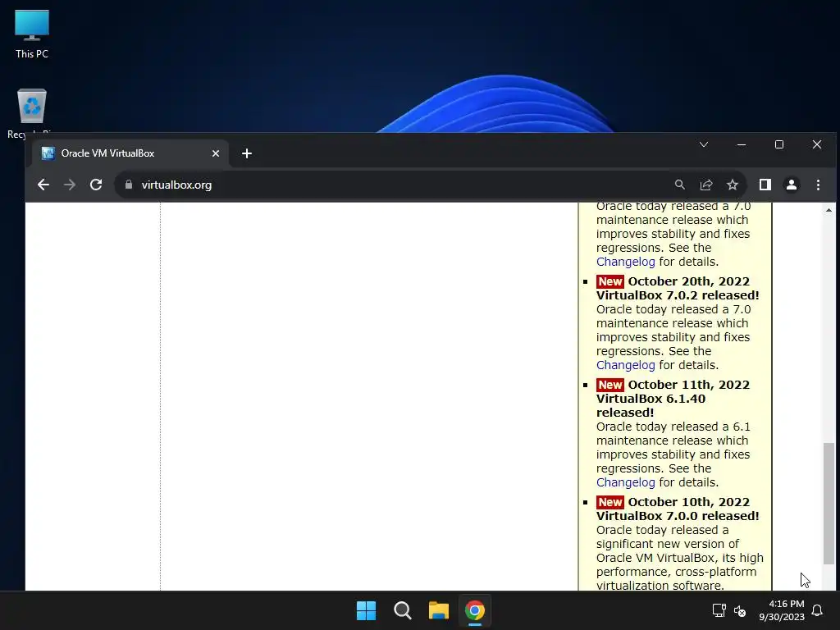Close the Oracle VM VirtualBox tab
Screen dimensions: 840x630
click(216, 153)
